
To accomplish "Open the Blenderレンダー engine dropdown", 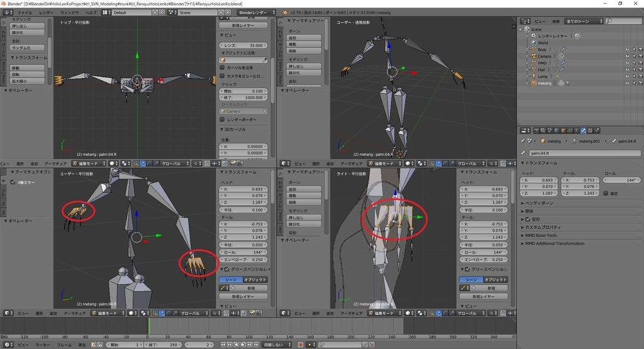I will coord(257,13).
